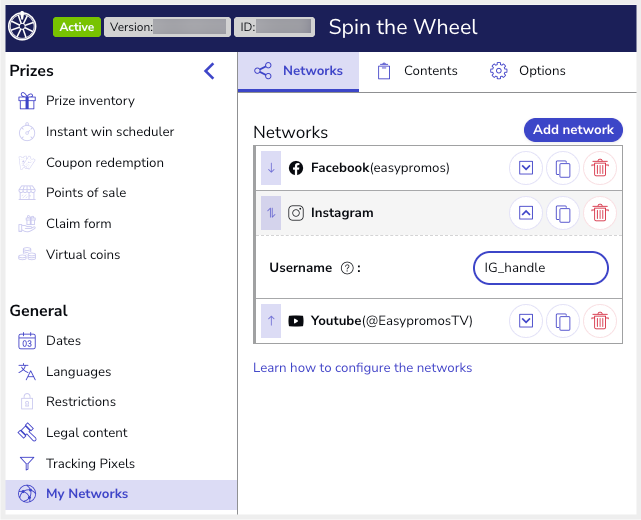Image resolution: width=641 pixels, height=520 pixels.
Task: Expand the Youtube network settings
Action: 526,321
